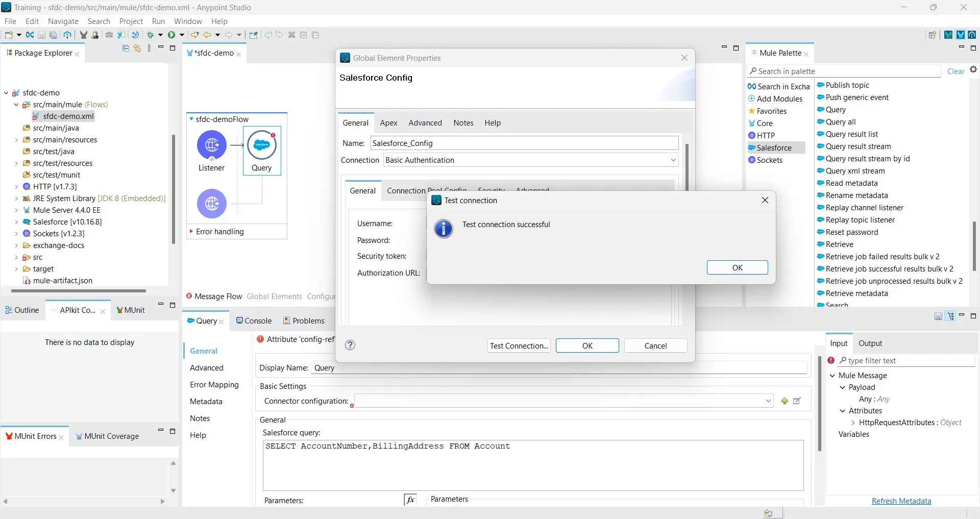Open the Connector configuration dropdown

768,401
